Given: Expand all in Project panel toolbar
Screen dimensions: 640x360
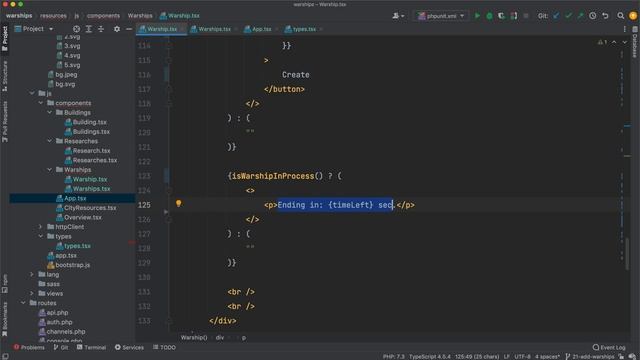Looking at the screenshot, I should [x=89, y=29].
